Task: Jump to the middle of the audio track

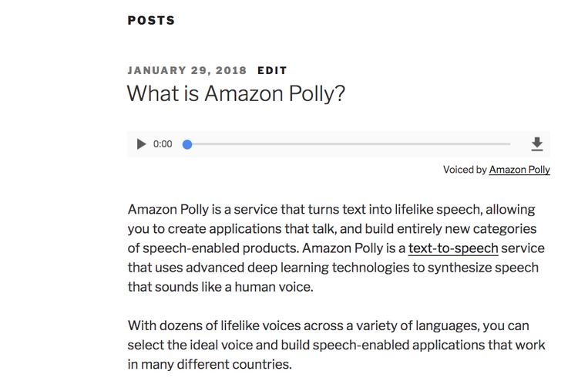Action: [x=348, y=144]
